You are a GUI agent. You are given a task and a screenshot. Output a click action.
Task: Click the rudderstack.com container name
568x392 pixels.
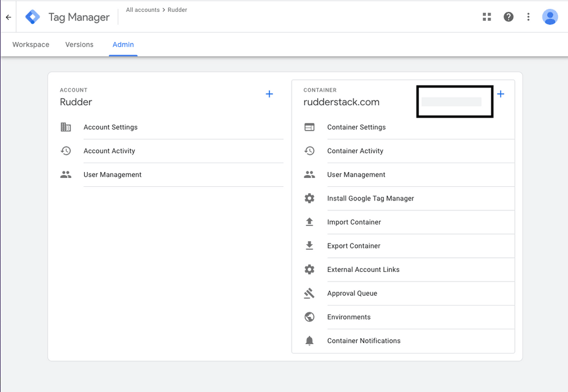tap(341, 102)
